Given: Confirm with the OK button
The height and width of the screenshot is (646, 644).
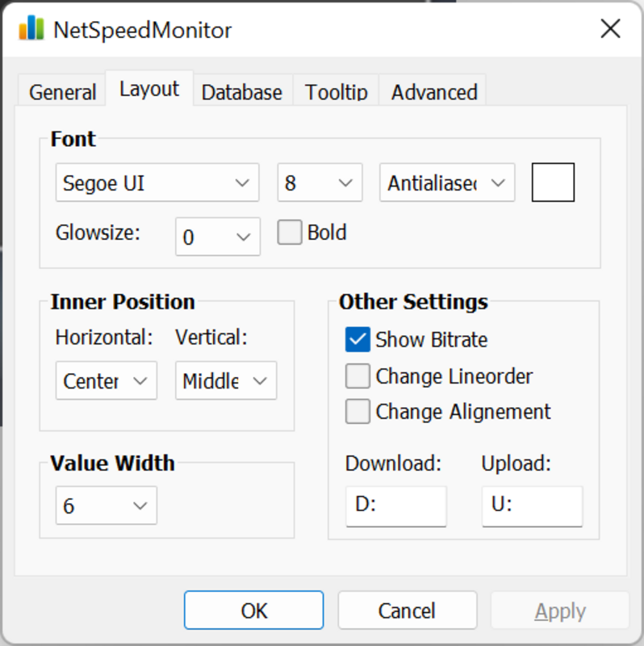Looking at the screenshot, I should (x=253, y=610).
